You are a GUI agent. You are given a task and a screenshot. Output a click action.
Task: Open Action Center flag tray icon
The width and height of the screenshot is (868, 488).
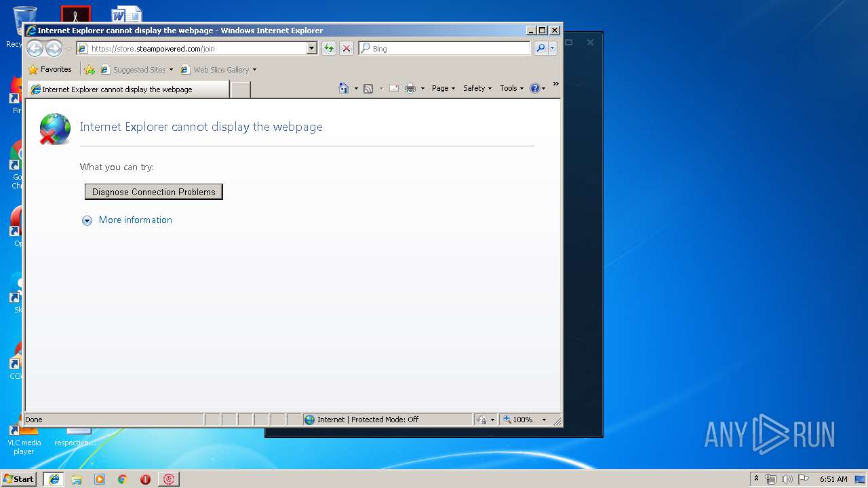click(x=804, y=479)
